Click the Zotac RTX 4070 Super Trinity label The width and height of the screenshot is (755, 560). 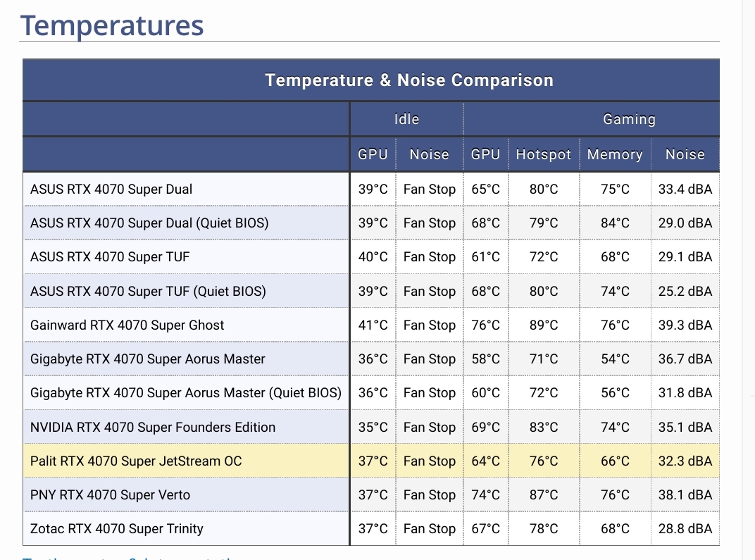(x=116, y=529)
